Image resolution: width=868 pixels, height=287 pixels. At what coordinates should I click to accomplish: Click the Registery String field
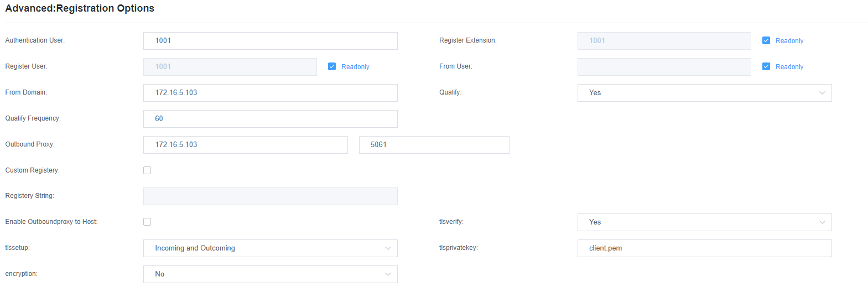coord(270,196)
